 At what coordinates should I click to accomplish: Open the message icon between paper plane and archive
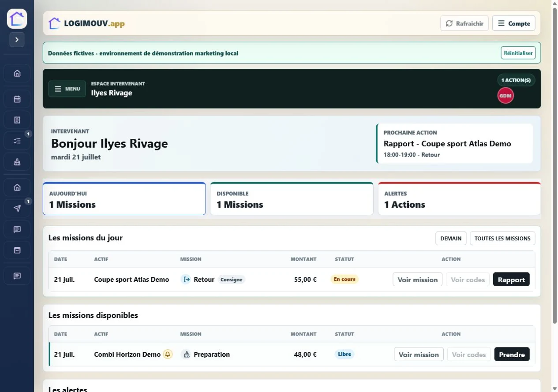[x=17, y=229]
